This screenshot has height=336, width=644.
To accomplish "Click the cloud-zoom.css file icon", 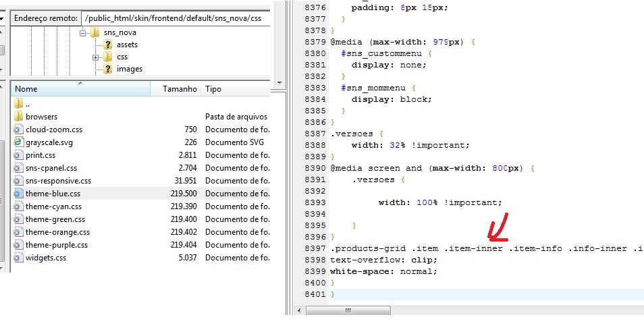I will [19, 130].
